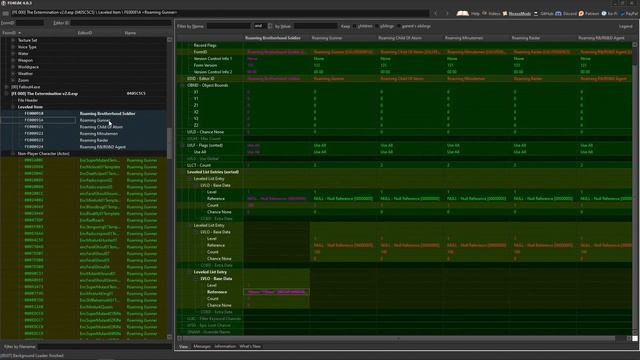Screen dimensions: 640x360
Task: Switch to the What's New tab
Action: point(250,347)
